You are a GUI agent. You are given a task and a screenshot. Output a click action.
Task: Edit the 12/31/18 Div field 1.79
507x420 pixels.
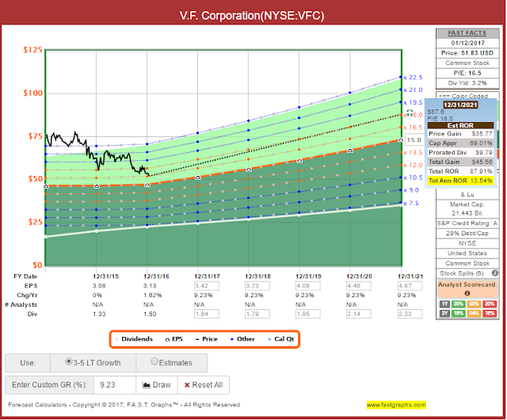pyautogui.click(x=257, y=314)
